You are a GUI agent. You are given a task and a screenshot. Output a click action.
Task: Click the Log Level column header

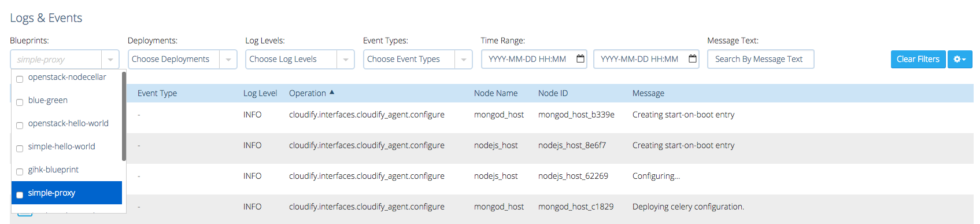[x=260, y=93]
